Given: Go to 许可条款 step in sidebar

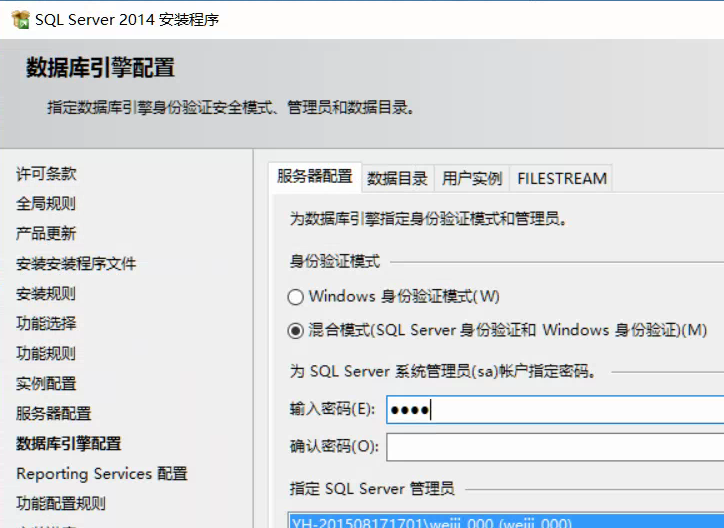Looking at the screenshot, I should (46, 174).
